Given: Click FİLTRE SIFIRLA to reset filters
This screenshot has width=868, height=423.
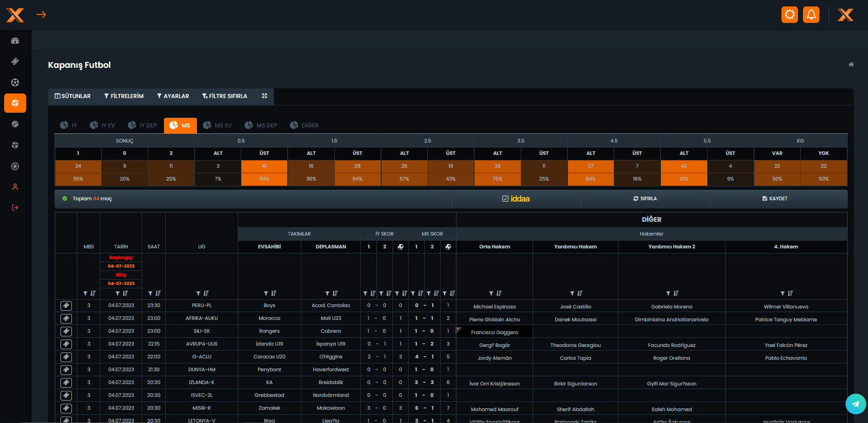Looking at the screenshot, I should [224, 96].
